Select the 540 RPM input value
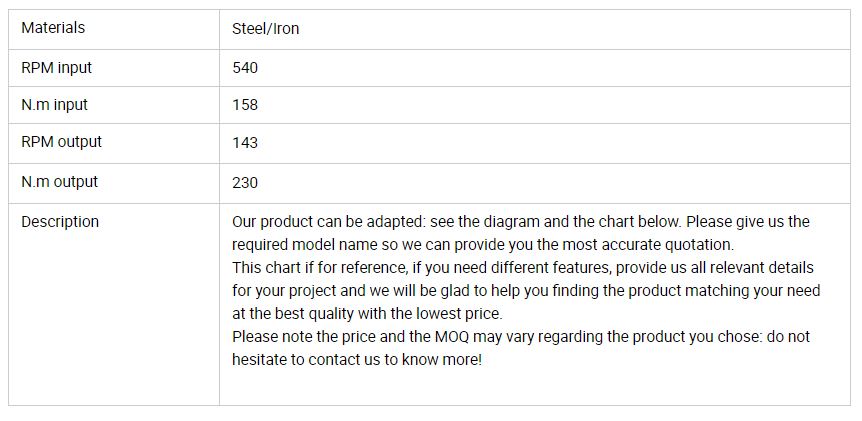Image resolution: width=862 pixels, height=421 pixels. click(245, 68)
